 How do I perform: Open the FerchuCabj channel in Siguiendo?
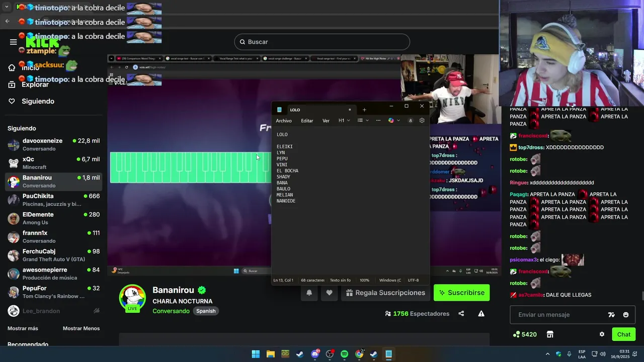point(53,255)
